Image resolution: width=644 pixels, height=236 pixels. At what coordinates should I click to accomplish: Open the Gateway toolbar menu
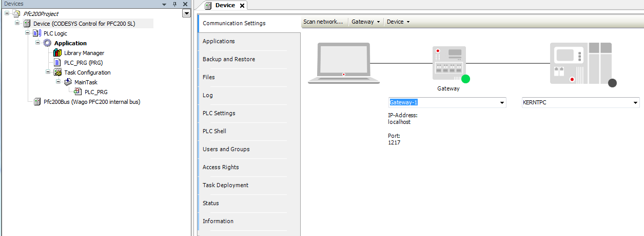coord(366,22)
